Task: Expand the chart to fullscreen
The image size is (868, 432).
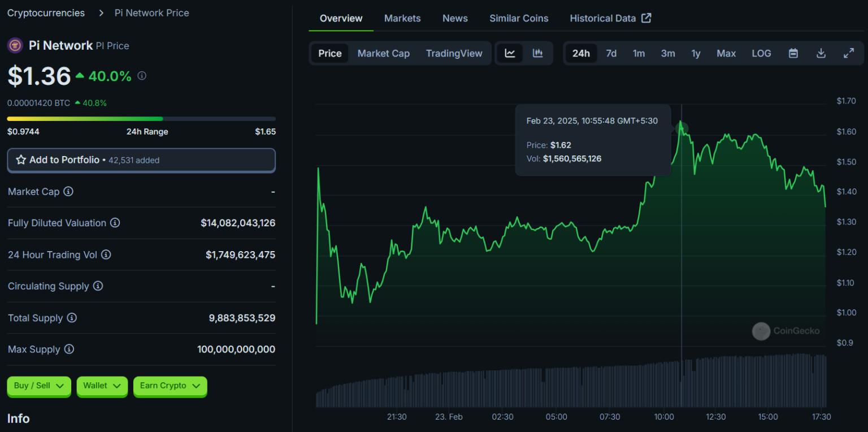Action: [x=848, y=53]
